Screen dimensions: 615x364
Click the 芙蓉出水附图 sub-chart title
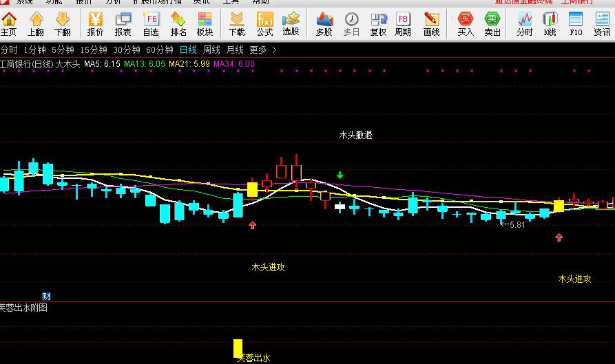click(23, 308)
